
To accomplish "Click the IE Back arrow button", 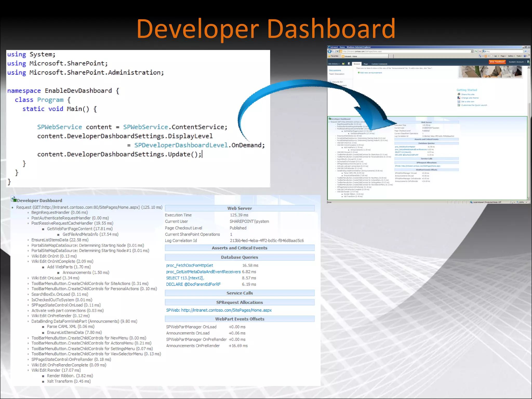I will tap(330, 51).
